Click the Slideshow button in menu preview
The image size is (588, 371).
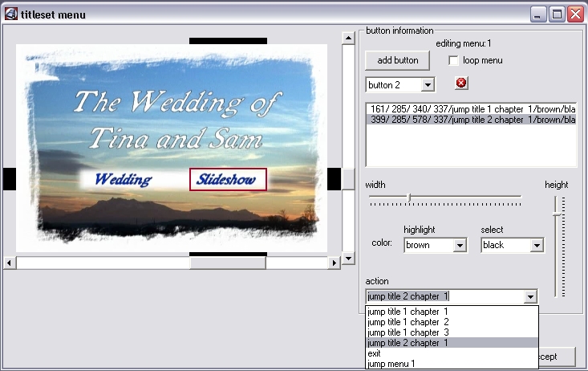(228, 180)
